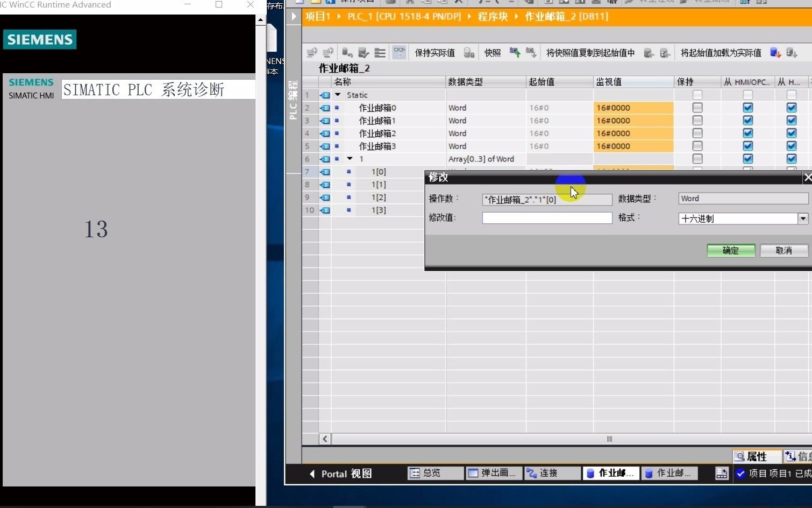Click first icon after 将快照值复制到起始值中

click(x=649, y=52)
